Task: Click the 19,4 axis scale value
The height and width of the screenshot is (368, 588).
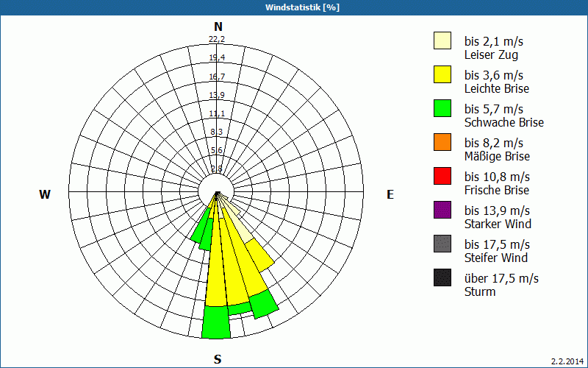Action: 217,57
